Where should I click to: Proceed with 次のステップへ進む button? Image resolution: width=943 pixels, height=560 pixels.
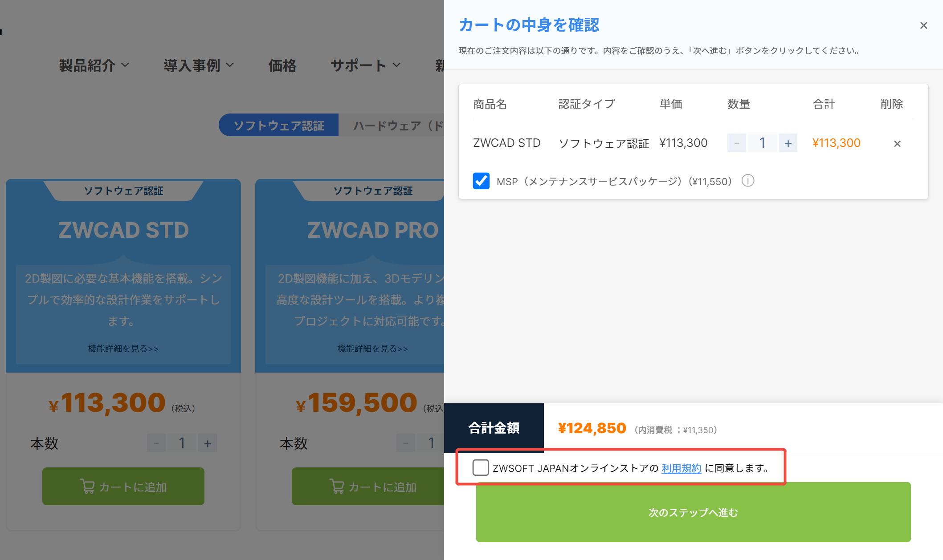(x=693, y=512)
